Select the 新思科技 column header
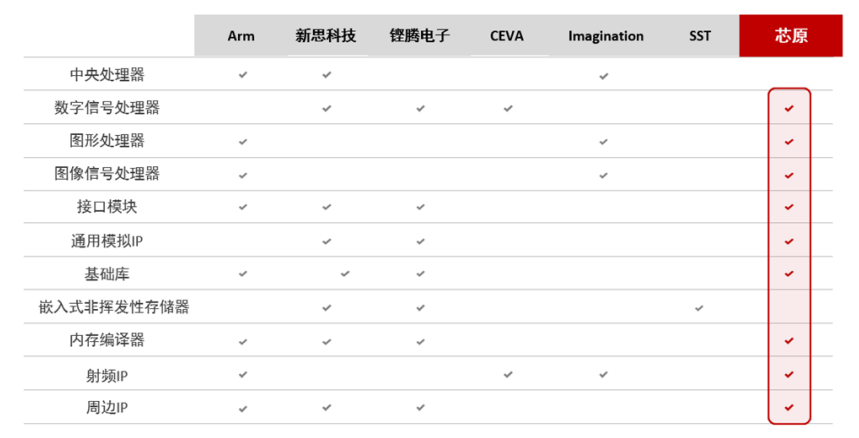Screen dimensions: 859x438 coord(326,36)
